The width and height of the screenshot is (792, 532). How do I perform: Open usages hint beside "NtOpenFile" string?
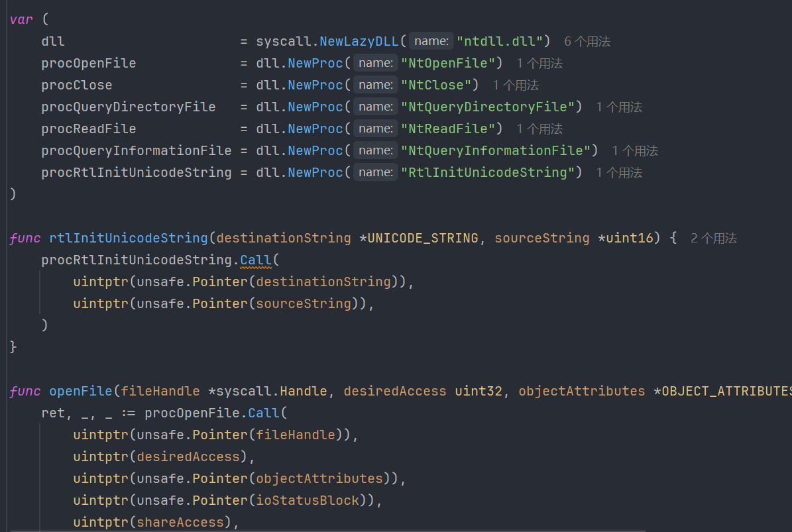[x=539, y=64]
